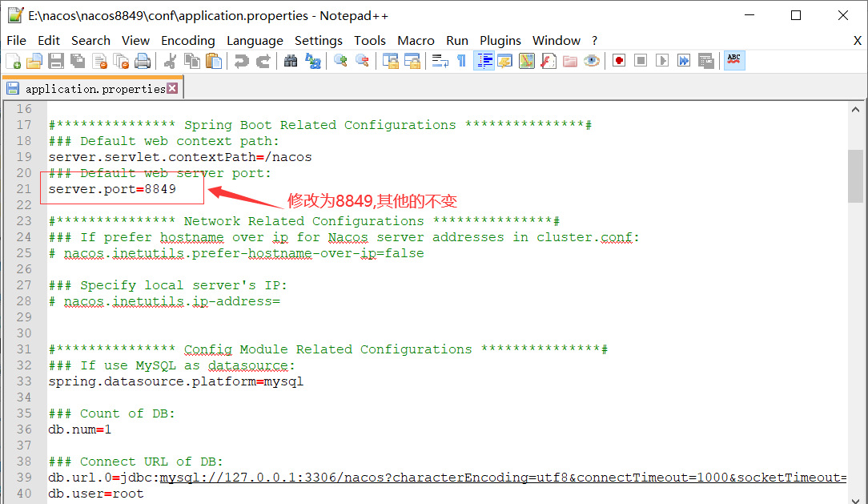Toggle Word Wrap in the toolbar

click(440, 61)
